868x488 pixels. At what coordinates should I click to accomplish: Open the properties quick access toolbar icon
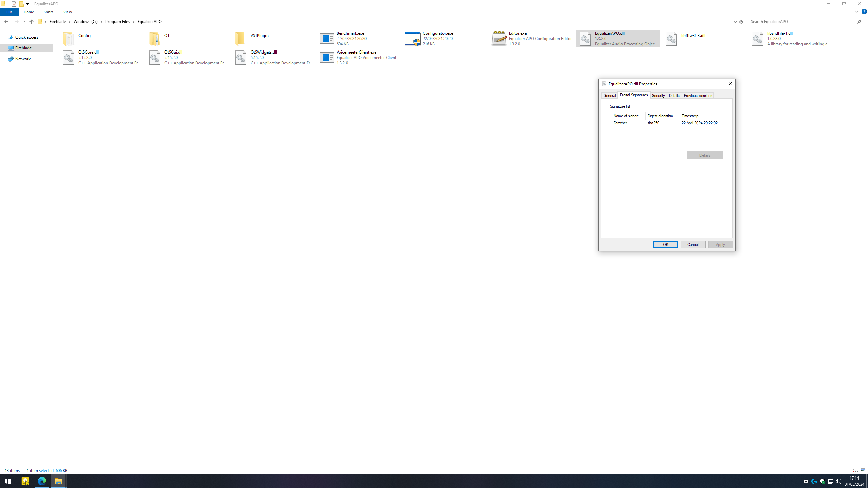[x=14, y=4]
